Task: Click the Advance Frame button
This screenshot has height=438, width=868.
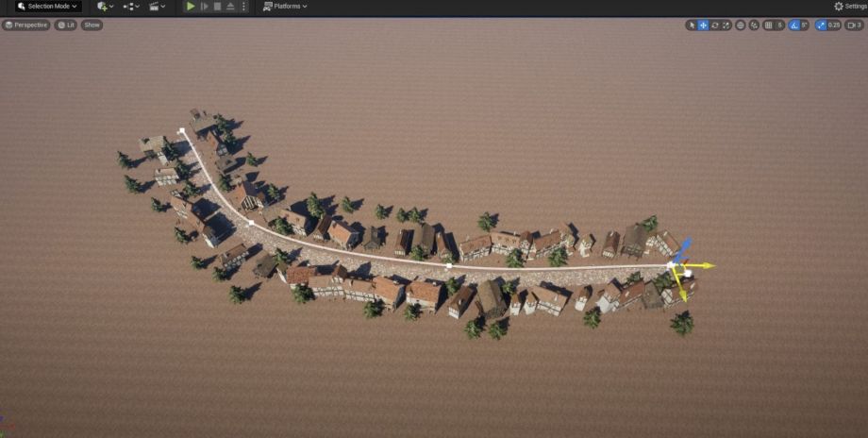Action: click(x=205, y=7)
